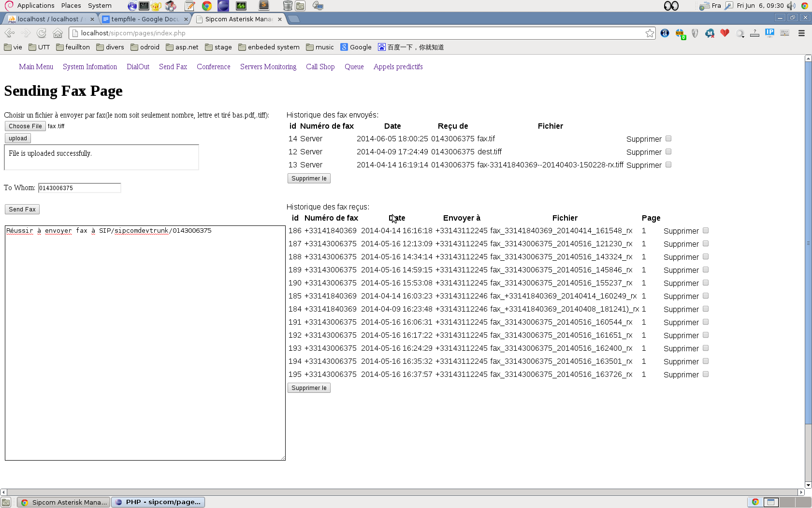Click the browser home icon
Image resolution: width=812 pixels, height=508 pixels.
pyautogui.click(x=58, y=33)
